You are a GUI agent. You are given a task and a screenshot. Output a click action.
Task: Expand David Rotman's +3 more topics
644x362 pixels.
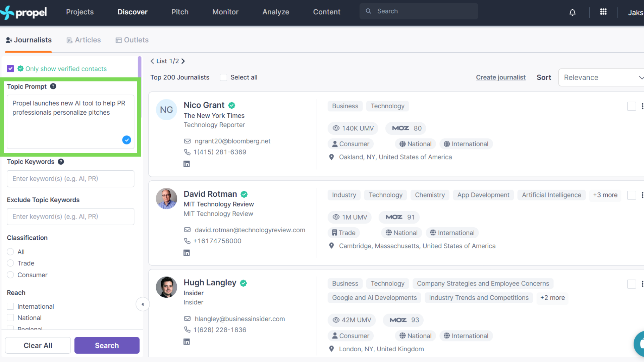605,195
